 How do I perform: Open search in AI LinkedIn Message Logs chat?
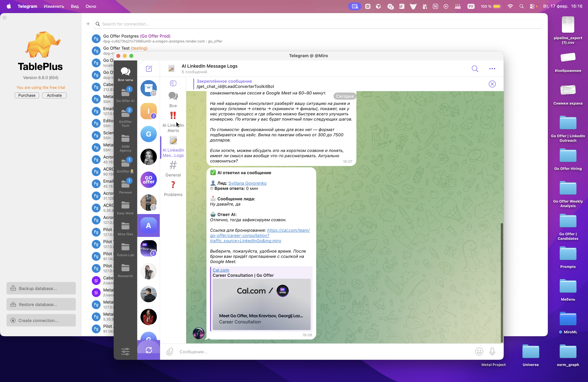(x=475, y=68)
